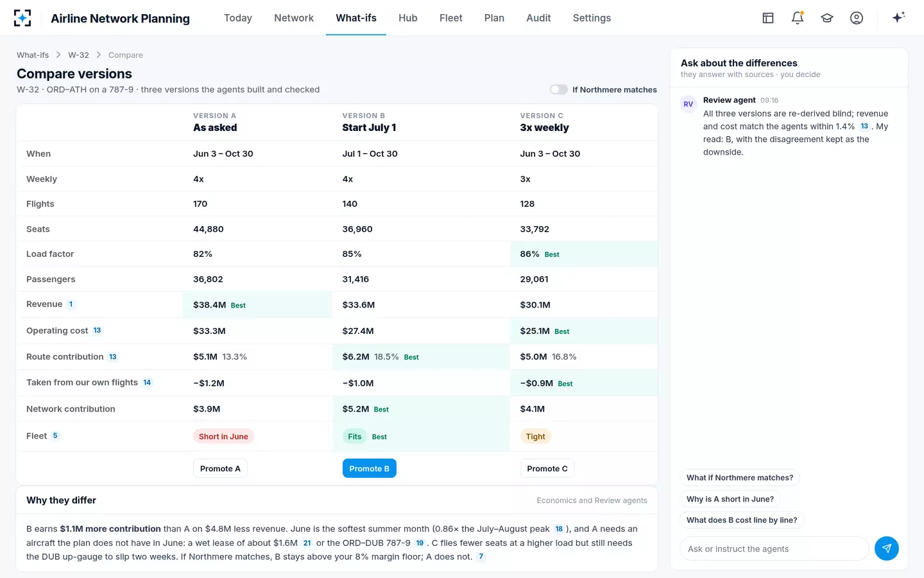Open the layout panel icon in header
The width and height of the screenshot is (924, 578).
tap(768, 18)
